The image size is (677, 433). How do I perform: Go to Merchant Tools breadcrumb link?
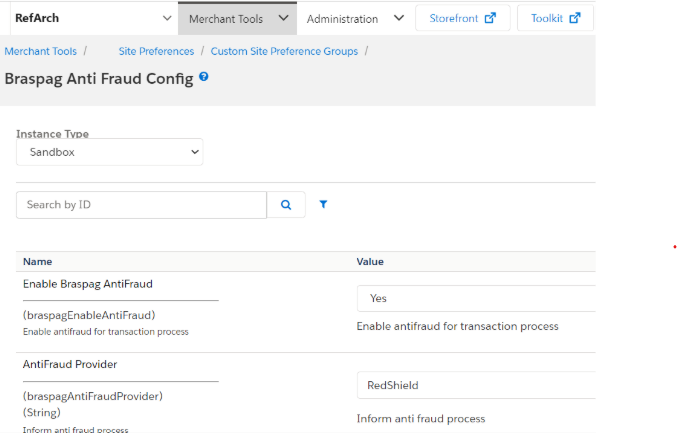(x=41, y=51)
